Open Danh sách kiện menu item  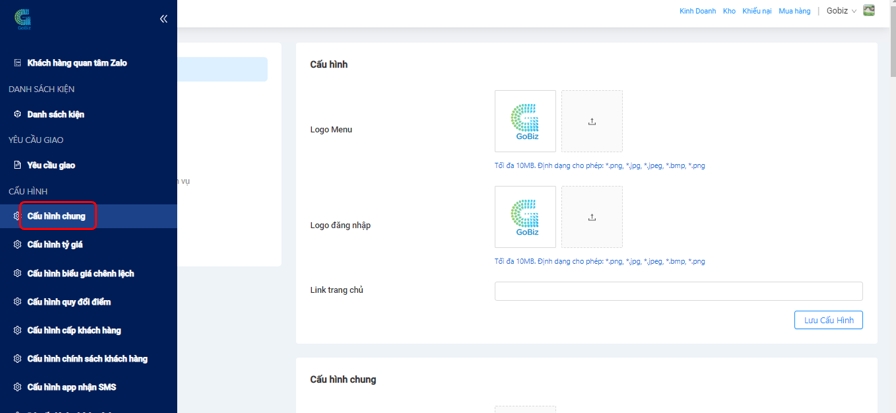56,114
